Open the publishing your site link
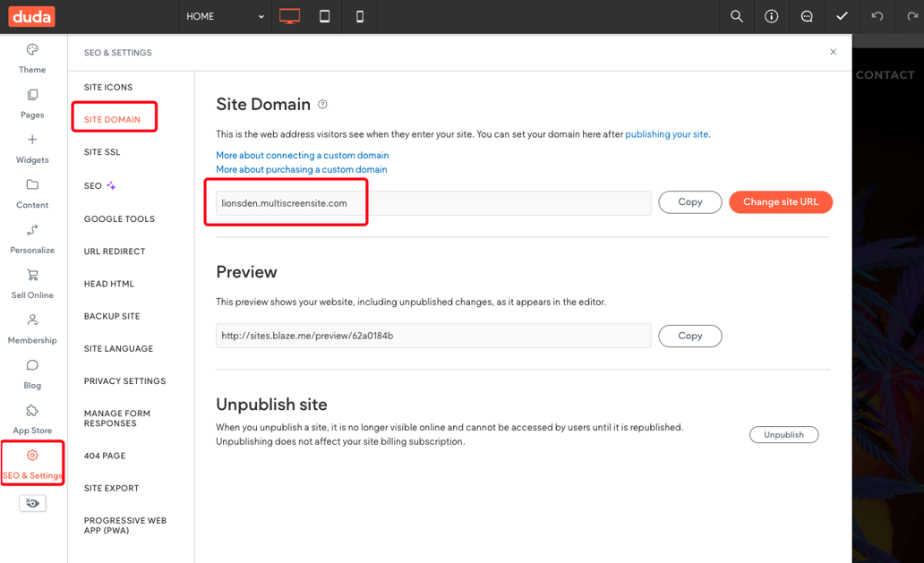The image size is (924, 563). (667, 133)
